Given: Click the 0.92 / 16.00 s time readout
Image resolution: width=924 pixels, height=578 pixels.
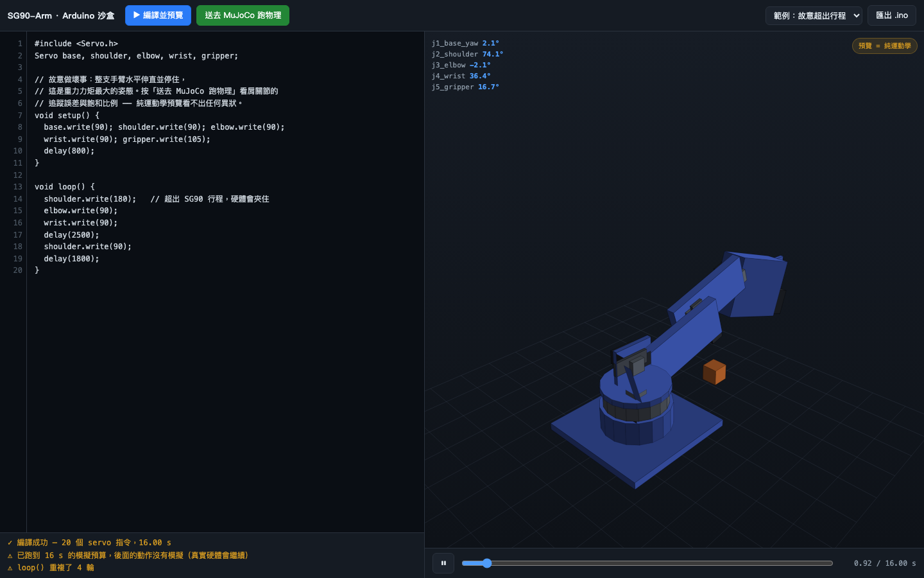Looking at the screenshot, I should [x=885, y=563].
